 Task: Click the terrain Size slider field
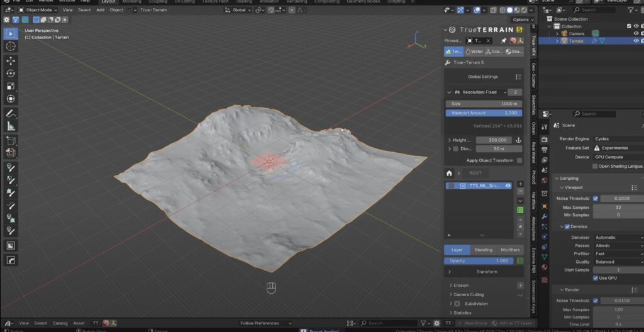click(484, 104)
